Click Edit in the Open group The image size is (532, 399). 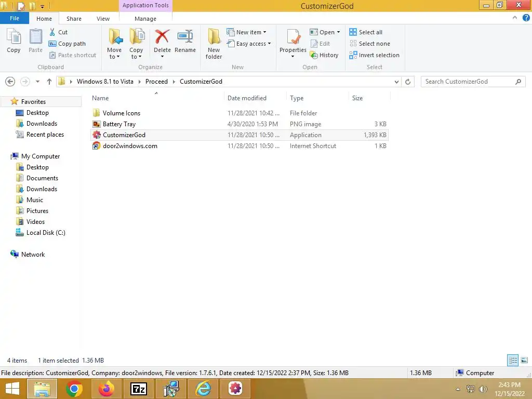point(320,44)
